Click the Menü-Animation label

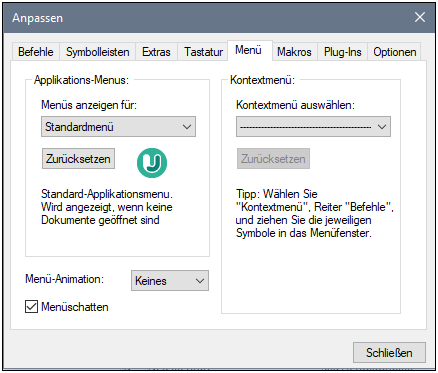point(64,279)
